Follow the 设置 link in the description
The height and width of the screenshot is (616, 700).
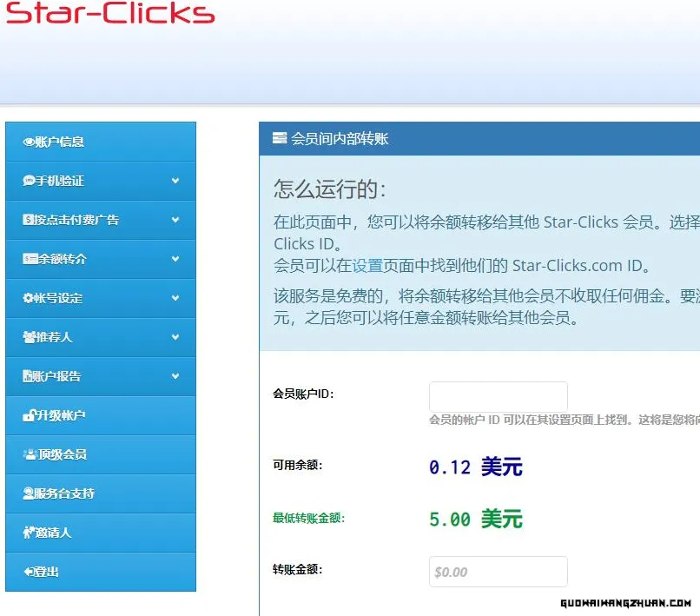(x=367, y=266)
